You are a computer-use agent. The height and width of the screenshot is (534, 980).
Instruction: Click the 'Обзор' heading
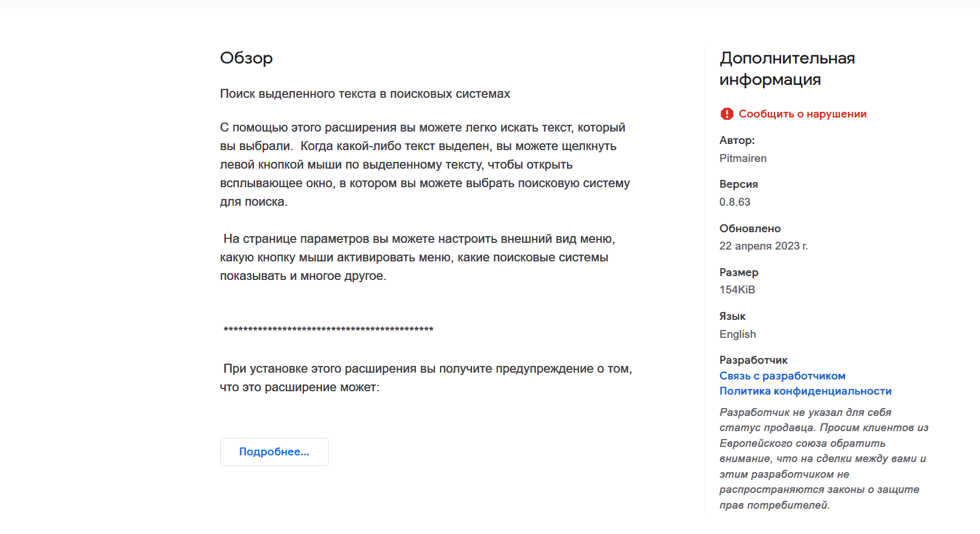(x=246, y=58)
